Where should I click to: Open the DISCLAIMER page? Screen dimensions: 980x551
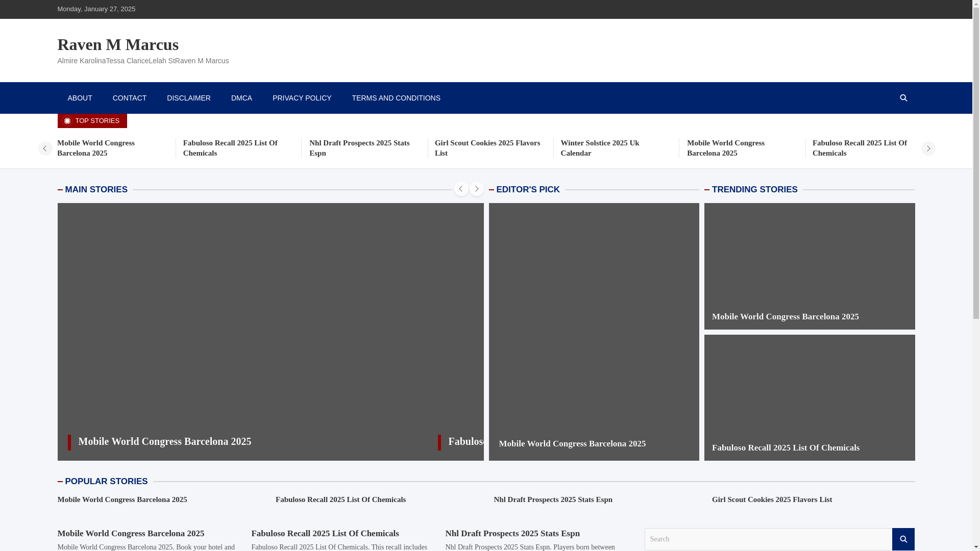(189, 98)
